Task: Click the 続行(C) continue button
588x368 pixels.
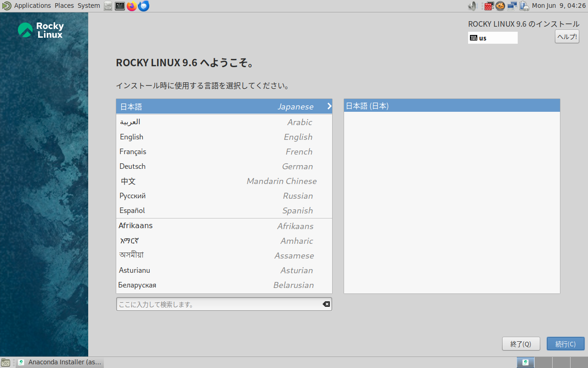Action: coord(565,344)
